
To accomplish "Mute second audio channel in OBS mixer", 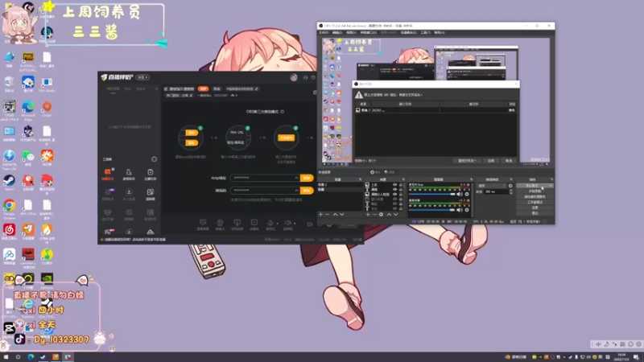I will tap(460, 210).
